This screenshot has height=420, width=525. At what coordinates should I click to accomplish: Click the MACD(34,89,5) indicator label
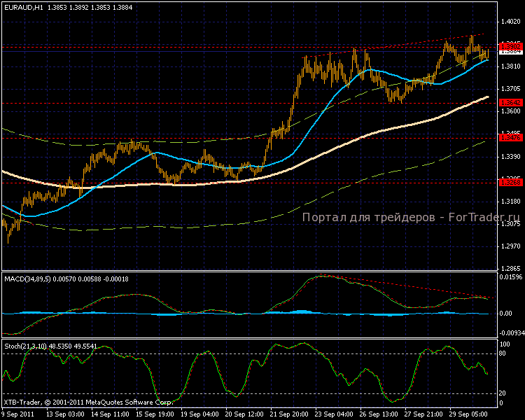click(x=27, y=279)
